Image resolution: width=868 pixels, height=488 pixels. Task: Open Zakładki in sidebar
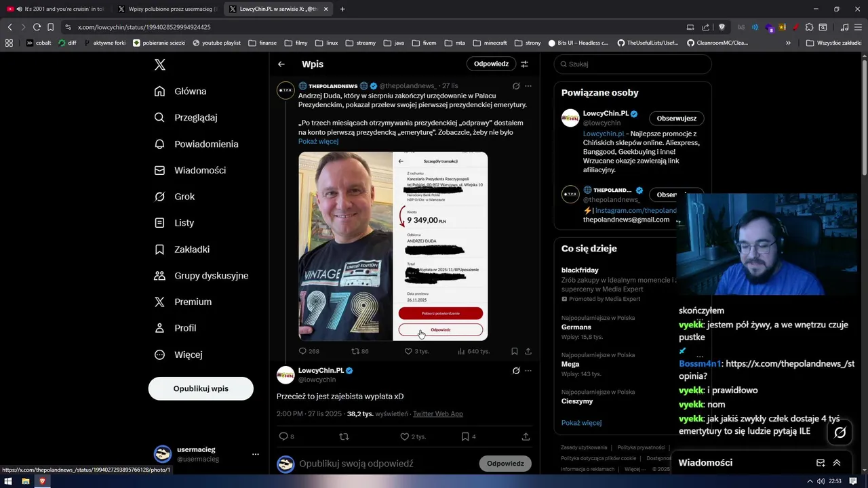click(x=182, y=249)
